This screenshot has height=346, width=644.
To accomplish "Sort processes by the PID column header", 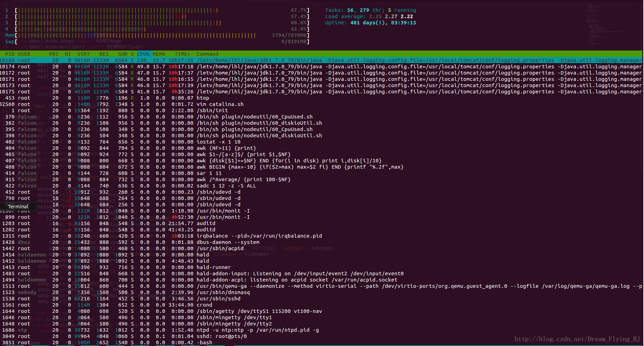I will click(10, 54).
